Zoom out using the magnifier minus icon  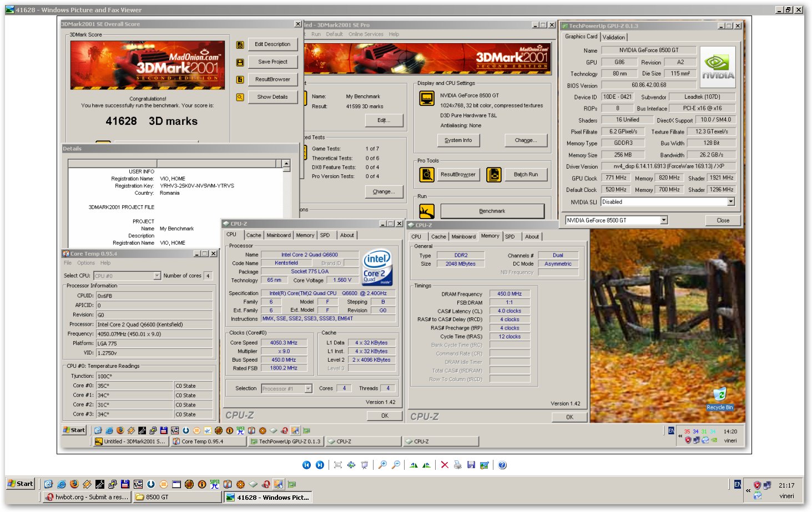pyautogui.click(x=396, y=465)
